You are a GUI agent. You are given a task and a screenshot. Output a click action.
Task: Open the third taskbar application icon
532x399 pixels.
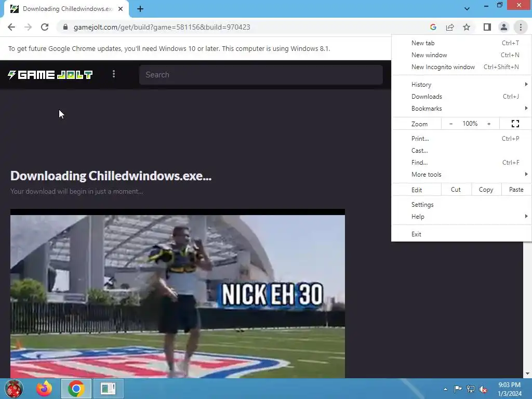108,389
